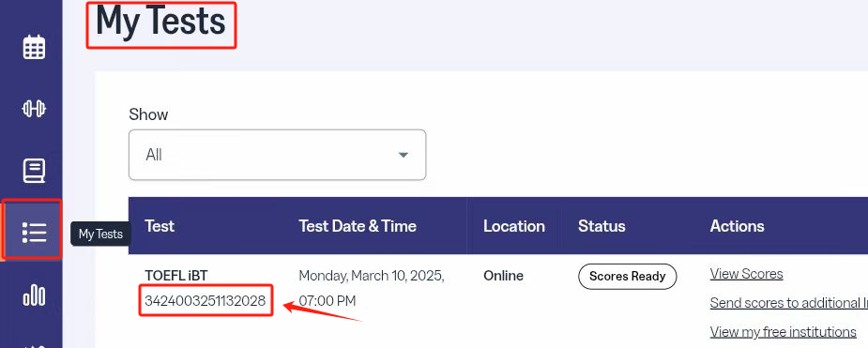Click the My Tests tooltip label

pyautogui.click(x=100, y=234)
